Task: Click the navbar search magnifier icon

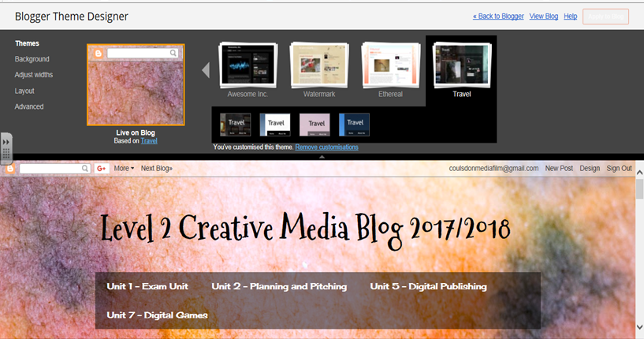Action: pos(85,169)
